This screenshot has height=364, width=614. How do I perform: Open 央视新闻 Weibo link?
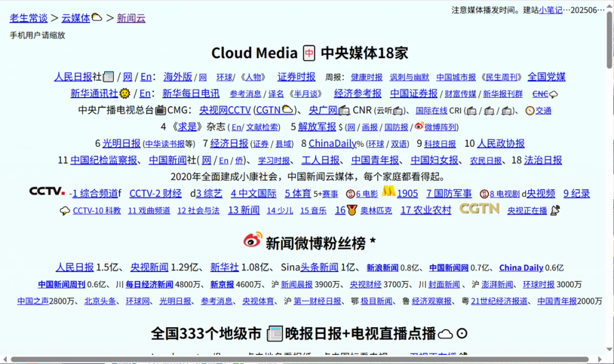[149, 268]
